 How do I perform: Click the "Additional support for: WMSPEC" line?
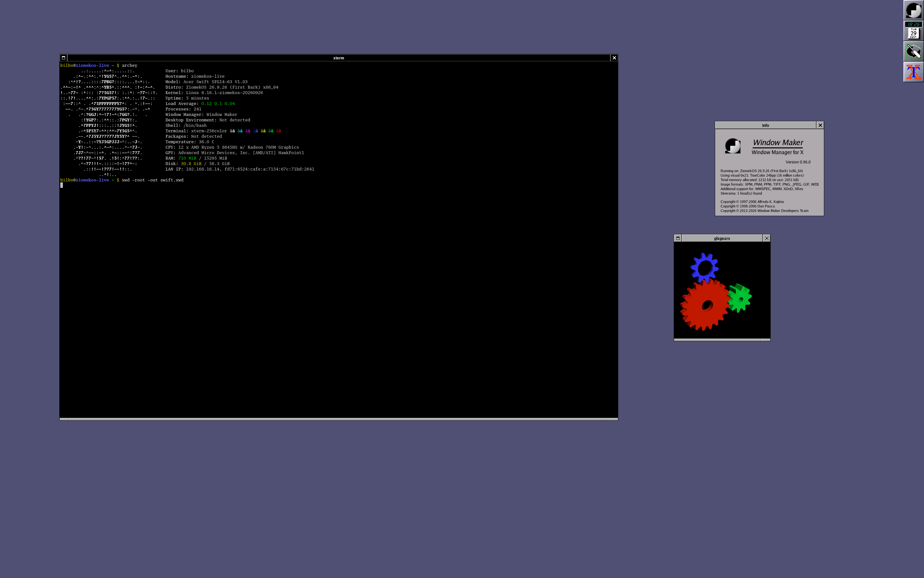coord(762,189)
